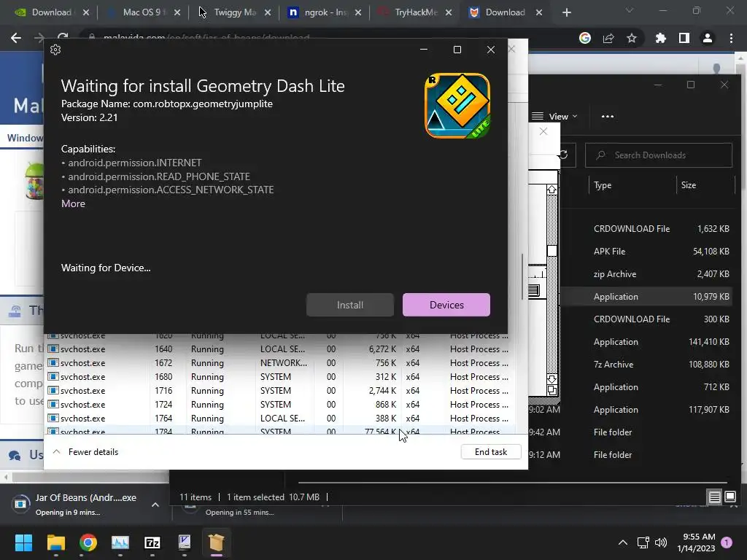Refresh the Downloads folder
747x560 pixels.
[x=564, y=155]
